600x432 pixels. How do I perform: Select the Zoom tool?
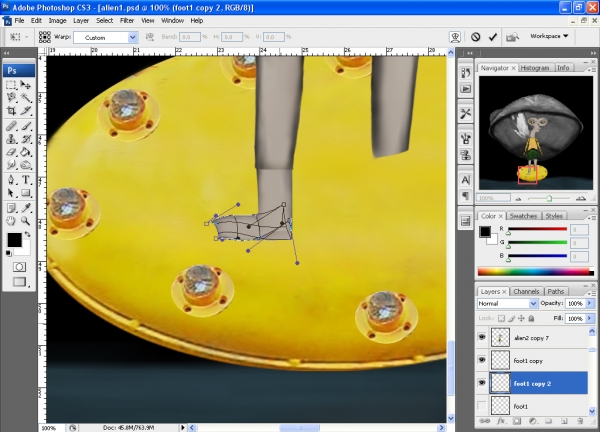(26, 221)
